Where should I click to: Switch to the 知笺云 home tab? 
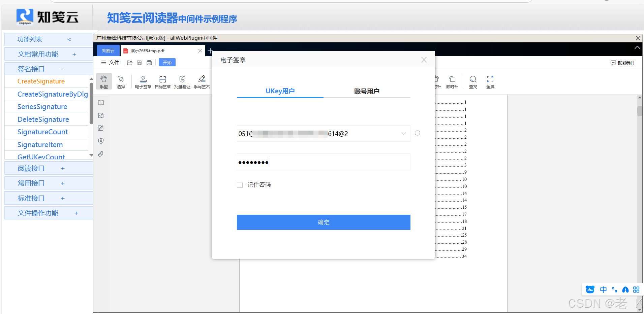[x=108, y=51]
